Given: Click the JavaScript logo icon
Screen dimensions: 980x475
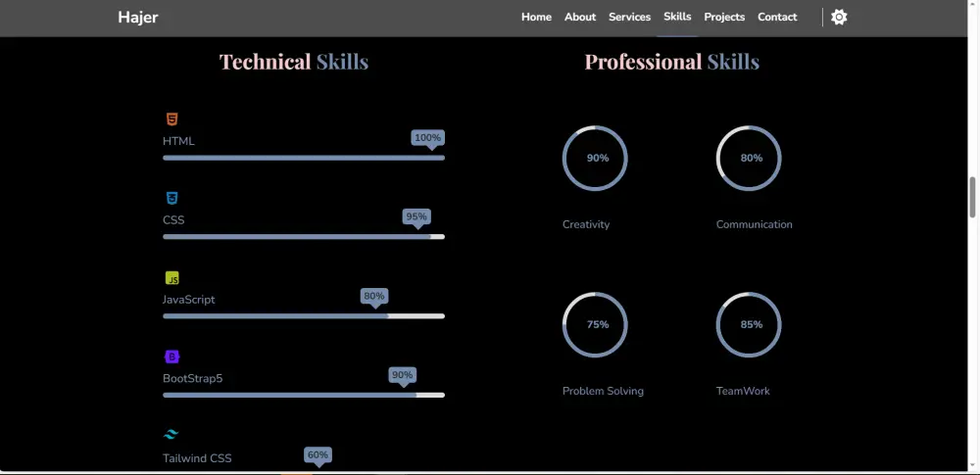Looking at the screenshot, I should [171, 278].
